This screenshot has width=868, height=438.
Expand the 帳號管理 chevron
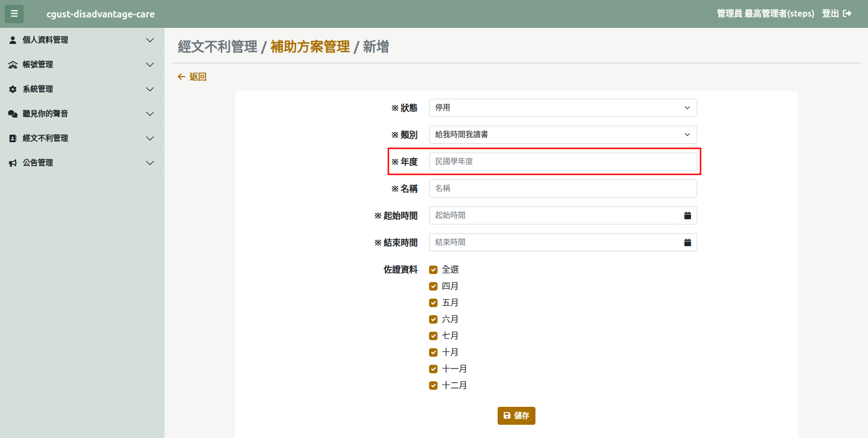(x=150, y=65)
